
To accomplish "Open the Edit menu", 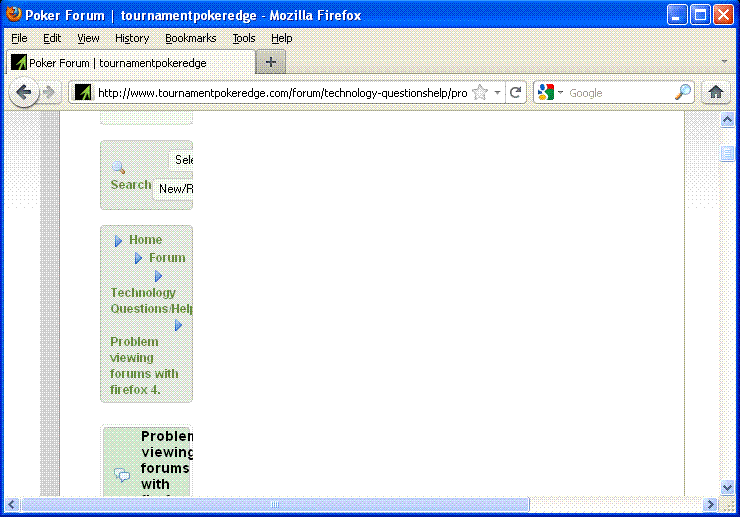I will 52,38.
